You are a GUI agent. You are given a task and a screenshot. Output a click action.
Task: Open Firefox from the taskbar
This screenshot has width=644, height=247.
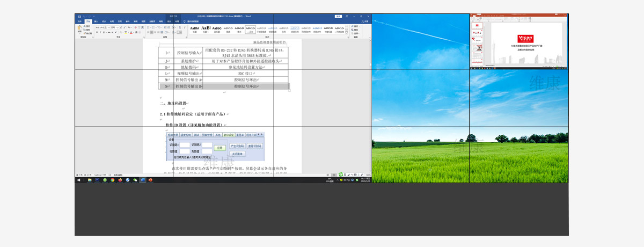click(x=120, y=180)
